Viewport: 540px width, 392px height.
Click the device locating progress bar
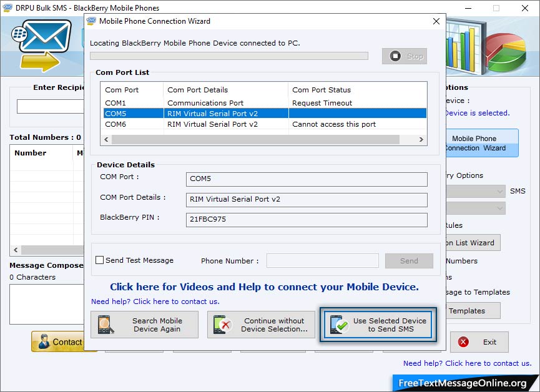[229, 56]
